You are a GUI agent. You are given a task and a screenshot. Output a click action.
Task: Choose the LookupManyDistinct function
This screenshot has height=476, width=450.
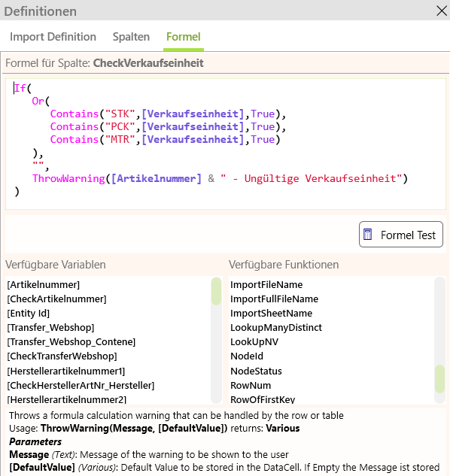(x=276, y=328)
